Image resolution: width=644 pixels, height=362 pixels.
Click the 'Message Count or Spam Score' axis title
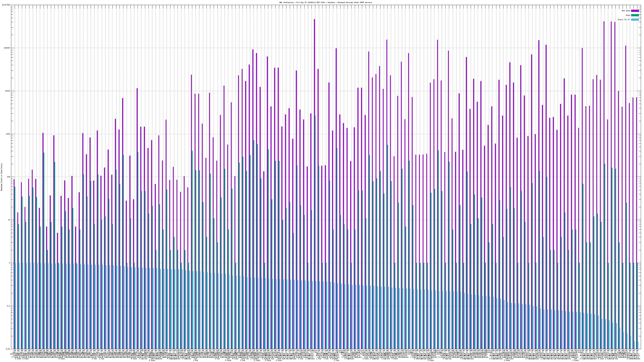click(1, 177)
